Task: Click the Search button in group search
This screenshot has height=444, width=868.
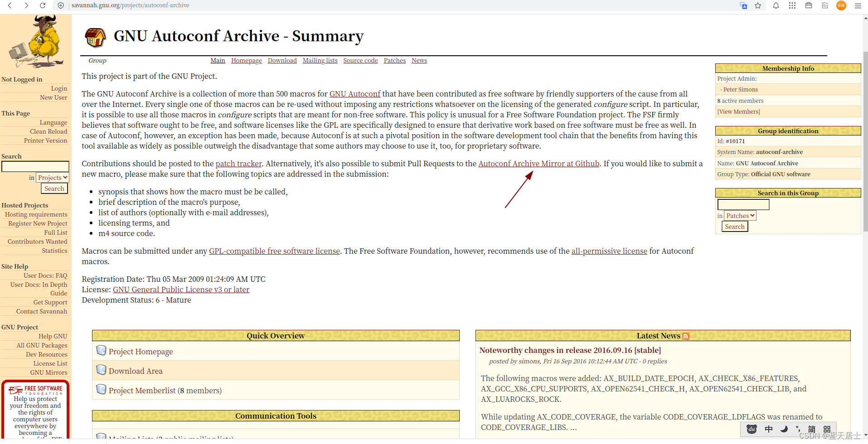Action: point(735,227)
